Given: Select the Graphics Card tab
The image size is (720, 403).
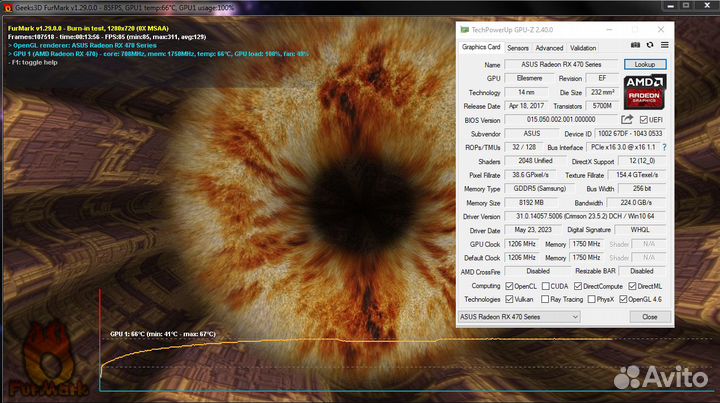Looking at the screenshot, I should (481, 47).
